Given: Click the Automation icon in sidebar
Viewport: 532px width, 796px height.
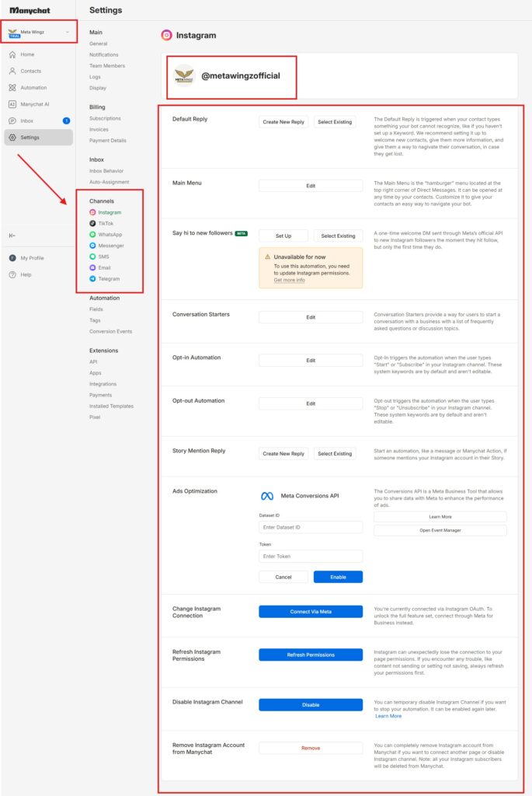Looking at the screenshot, I should [x=12, y=88].
